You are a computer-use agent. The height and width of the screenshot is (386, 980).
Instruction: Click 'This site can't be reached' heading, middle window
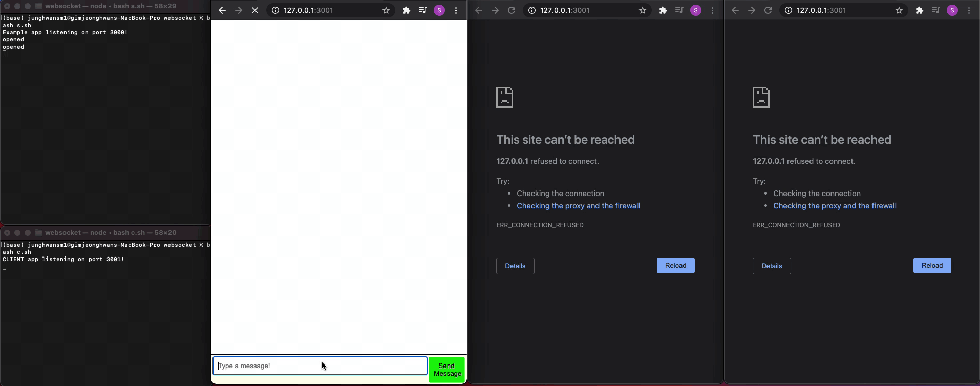[x=565, y=140]
